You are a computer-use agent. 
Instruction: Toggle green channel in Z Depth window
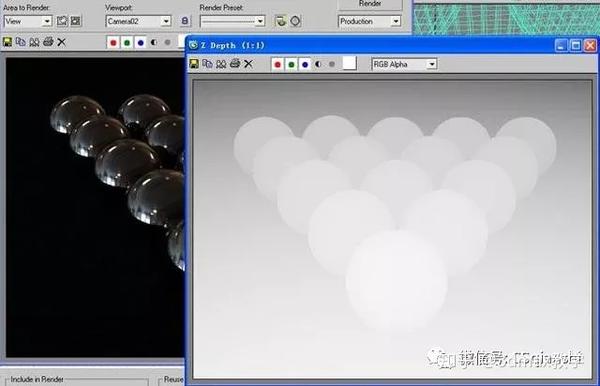(291, 64)
